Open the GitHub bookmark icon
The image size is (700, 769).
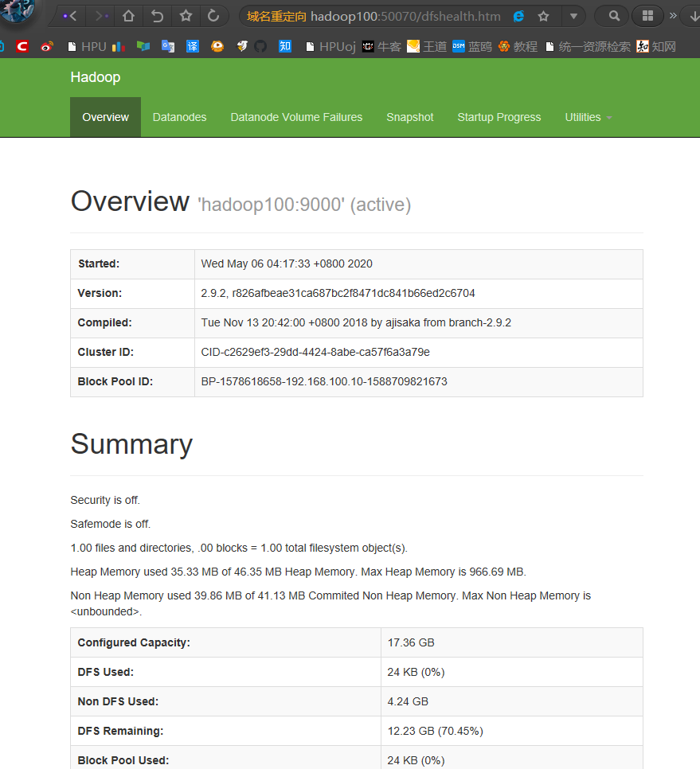[260, 47]
